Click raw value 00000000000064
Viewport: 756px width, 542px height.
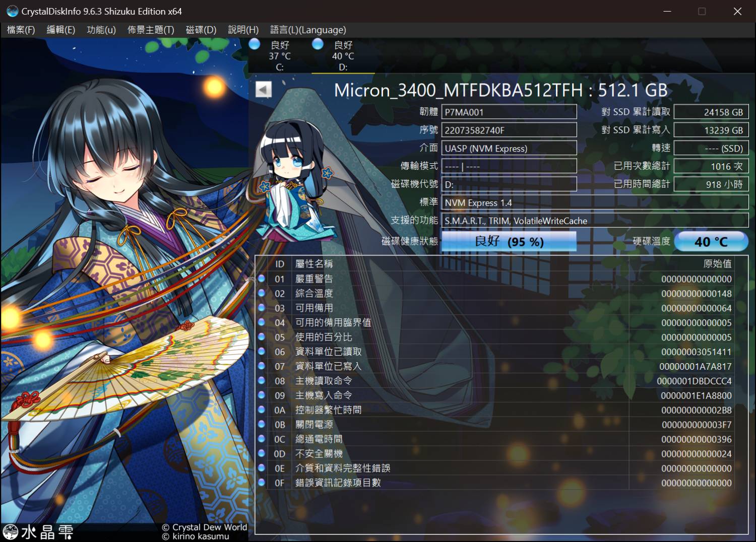point(696,308)
